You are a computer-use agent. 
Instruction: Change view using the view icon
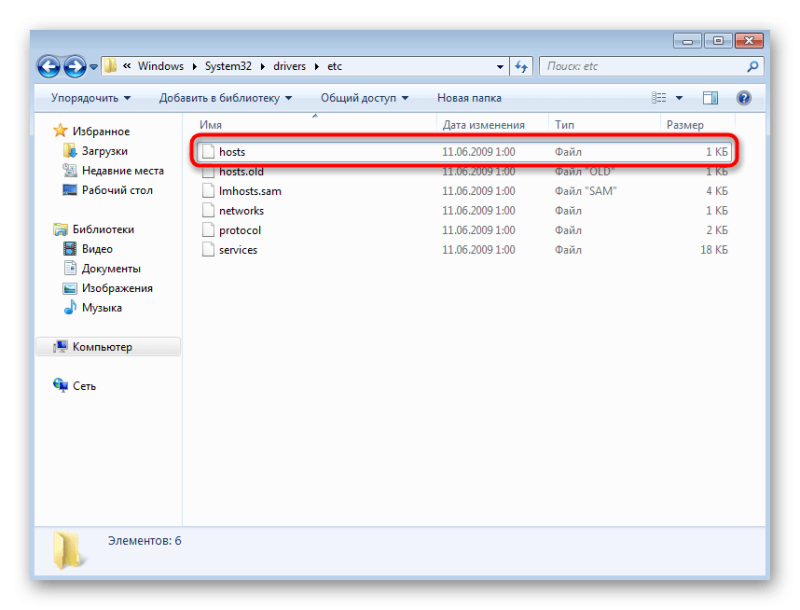coord(659,97)
